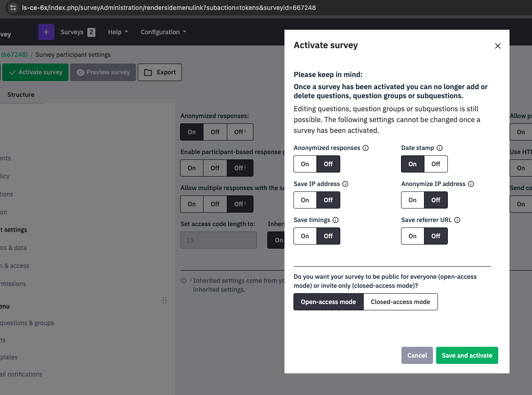The height and width of the screenshot is (395, 532).
Task: Click Save and activate button
Action: [x=467, y=355]
